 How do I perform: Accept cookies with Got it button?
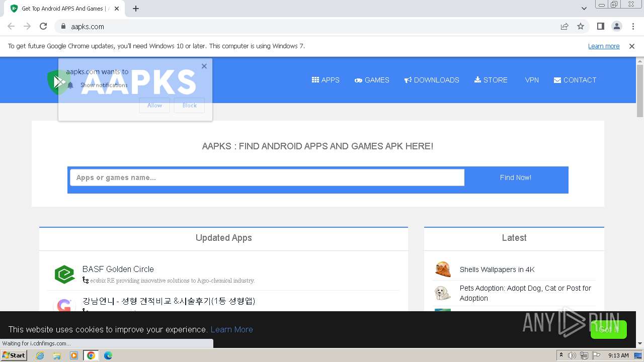pyautogui.click(x=609, y=329)
